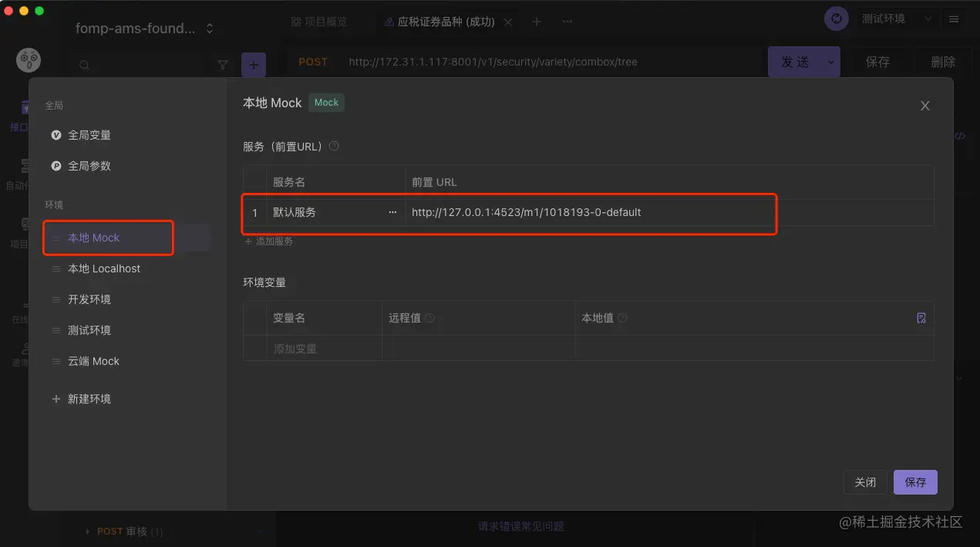This screenshot has width=980, height=547.
Task: Grab drag handle of 开发环境
Action: pos(56,299)
